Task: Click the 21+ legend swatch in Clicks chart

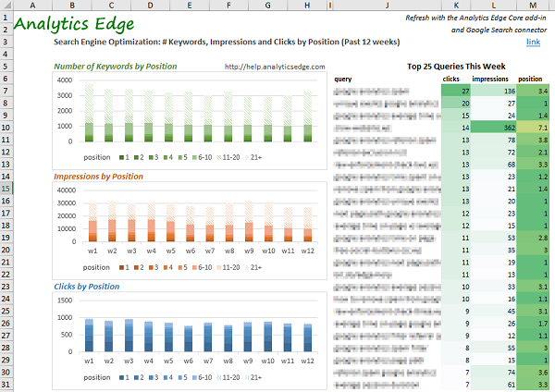Action: click(x=247, y=377)
